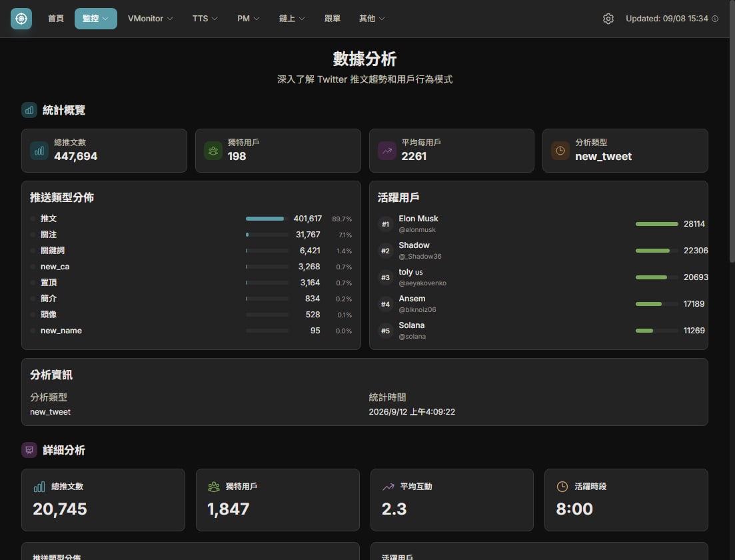Viewport: 735px width, 560px height.
Task: Click the @blknoiz06 handle
Action: (x=417, y=309)
